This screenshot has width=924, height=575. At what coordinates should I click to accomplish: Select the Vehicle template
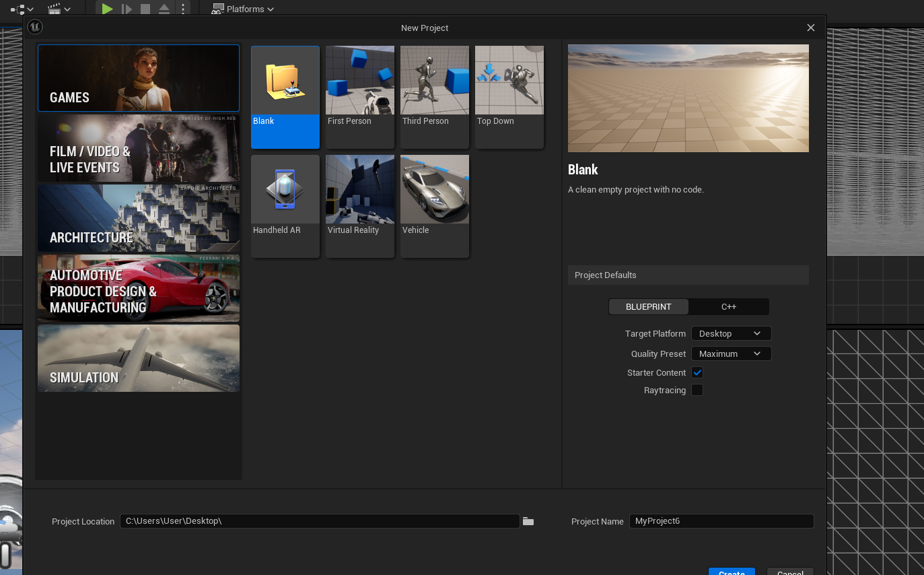(x=435, y=206)
